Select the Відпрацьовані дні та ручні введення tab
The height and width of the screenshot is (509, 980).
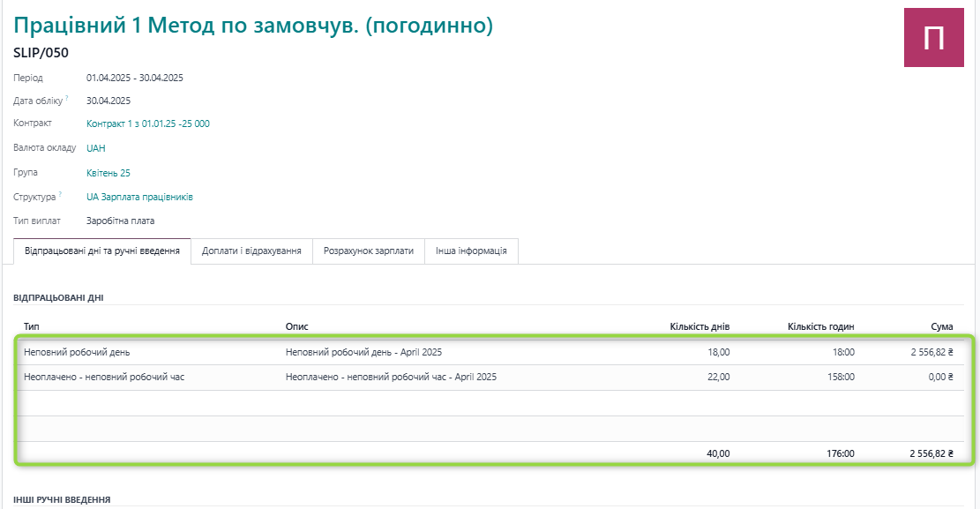(102, 251)
